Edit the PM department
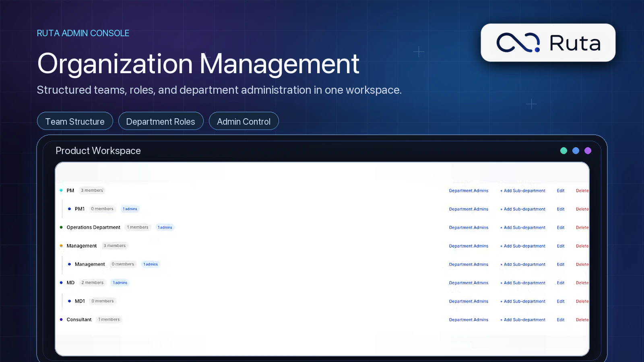The height and width of the screenshot is (362, 644). coord(561,191)
